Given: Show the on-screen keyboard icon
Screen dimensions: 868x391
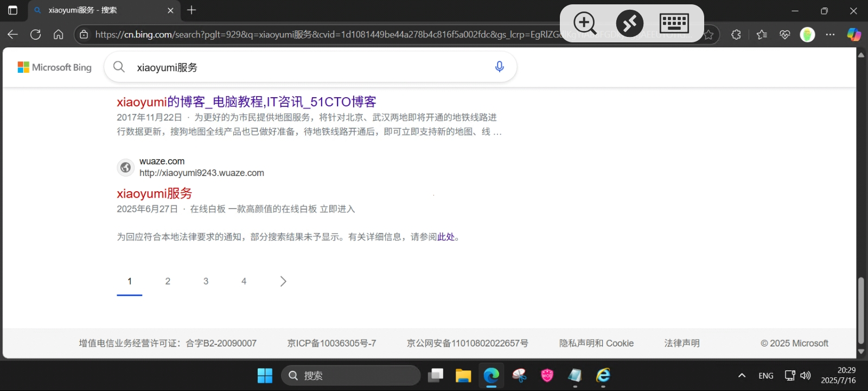Looking at the screenshot, I should tap(674, 23).
